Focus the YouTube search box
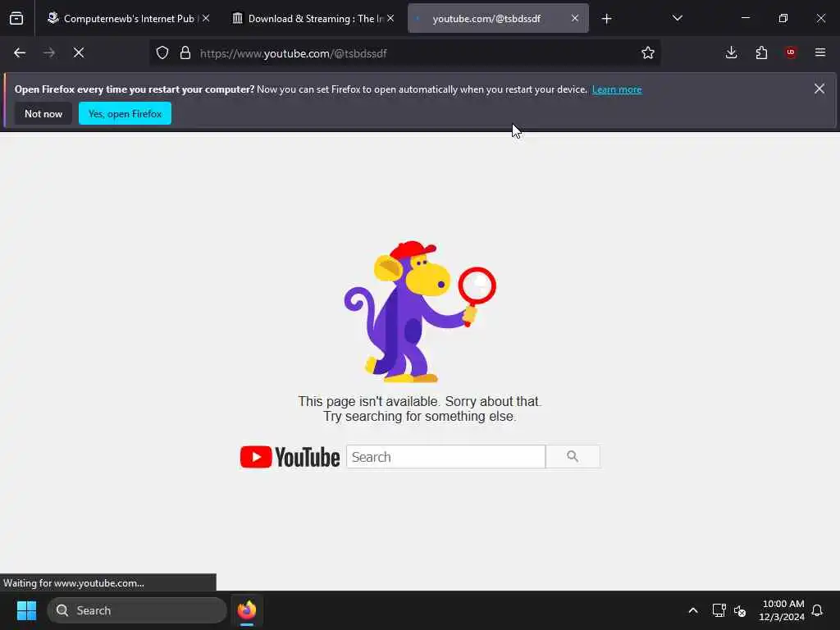Image resolution: width=840 pixels, height=630 pixels. click(445, 457)
